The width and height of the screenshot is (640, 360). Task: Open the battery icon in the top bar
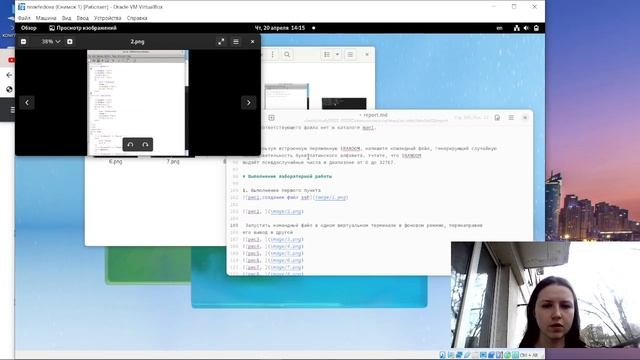[x=536, y=28]
